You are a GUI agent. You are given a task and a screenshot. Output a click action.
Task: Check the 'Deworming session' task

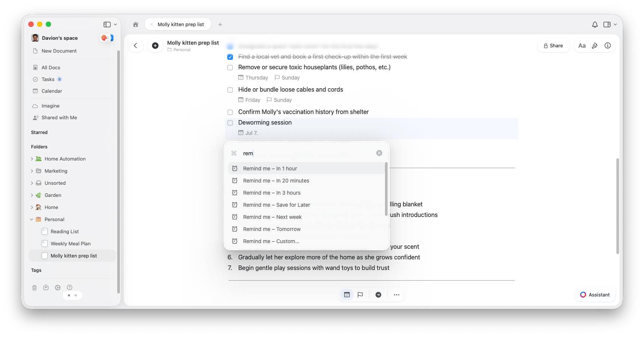(230, 123)
